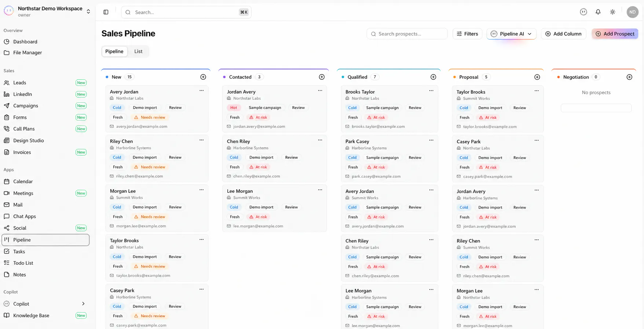Open Knowledge Base in the sidebar
Screen dimensions: 644x329
45,315
